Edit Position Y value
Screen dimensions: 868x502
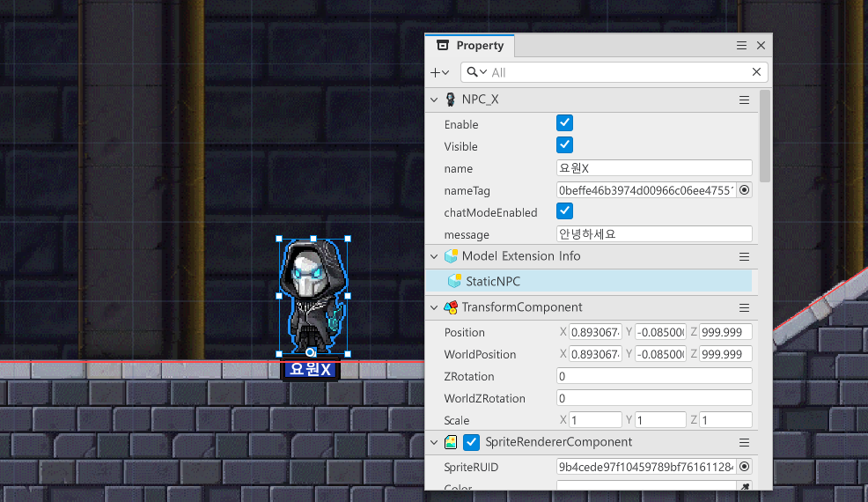(660, 332)
